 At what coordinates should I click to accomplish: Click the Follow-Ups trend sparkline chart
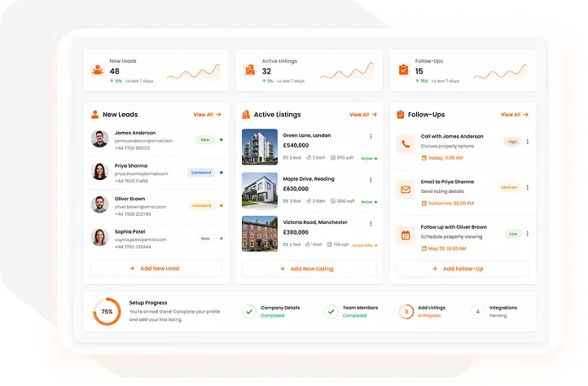500,72
